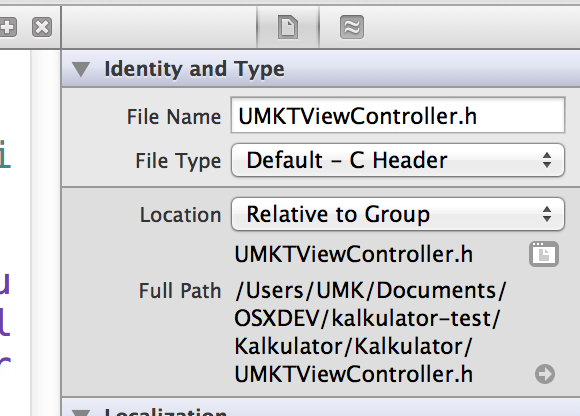The height and width of the screenshot is (416, 580).
Task: Reveal file in Finder arrow icon
Action: pyautogui.click(x=545, y=374)
